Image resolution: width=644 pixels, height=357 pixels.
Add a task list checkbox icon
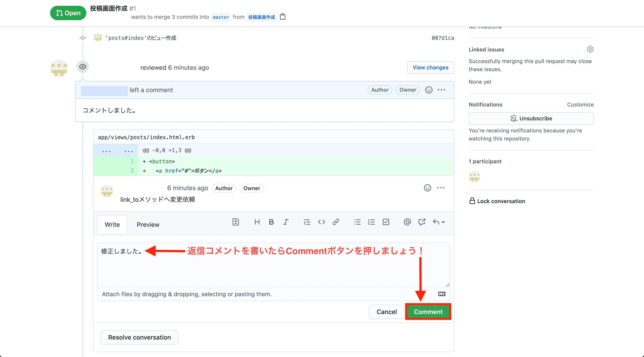pos(386,222)
